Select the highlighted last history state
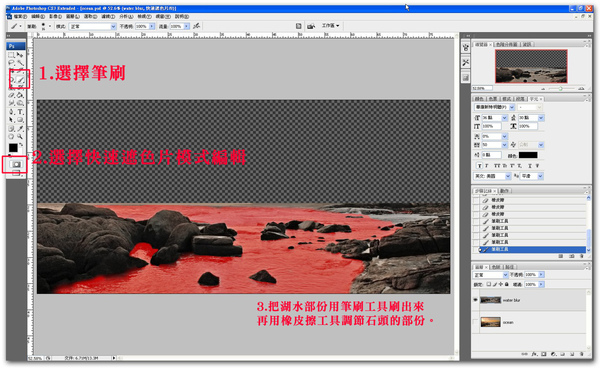 coord(532,249)
